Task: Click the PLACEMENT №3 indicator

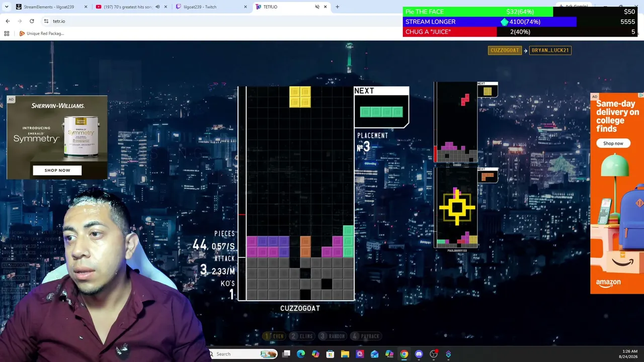Action: 372,142
